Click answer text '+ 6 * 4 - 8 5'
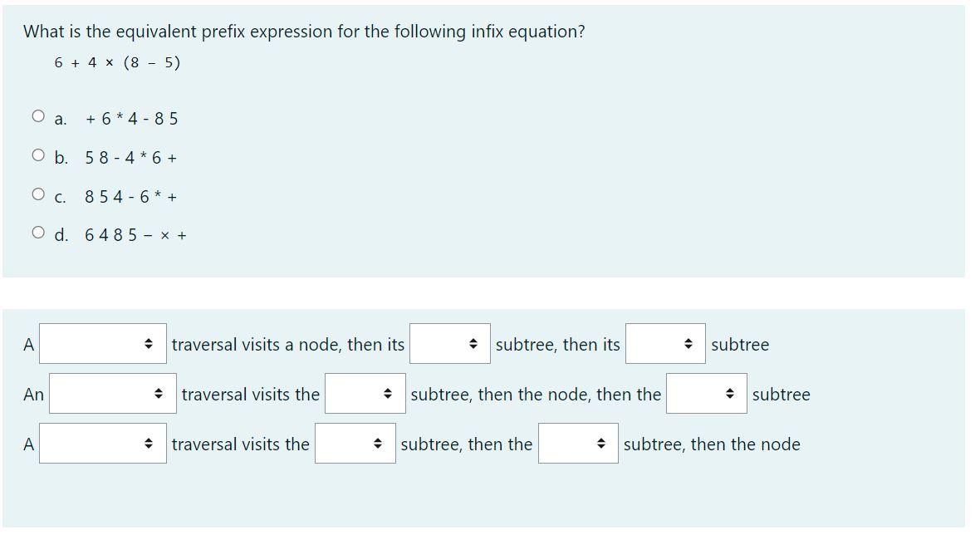The image size is (980, 540). click(132, 119)
